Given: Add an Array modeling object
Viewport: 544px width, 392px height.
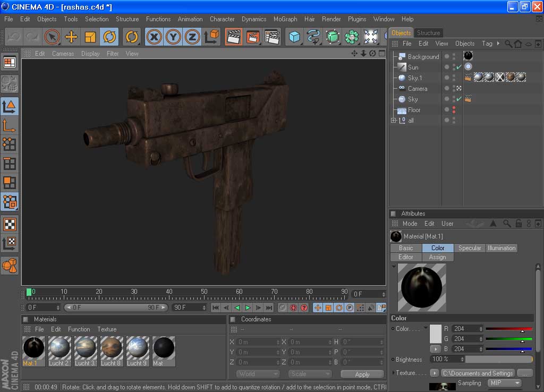Looking at the screenshot, I should pyautogui.click(x=352, y=37).
